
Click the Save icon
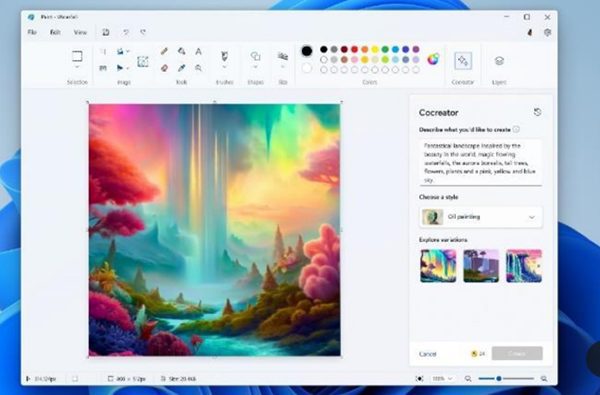[x=106, y=32]
